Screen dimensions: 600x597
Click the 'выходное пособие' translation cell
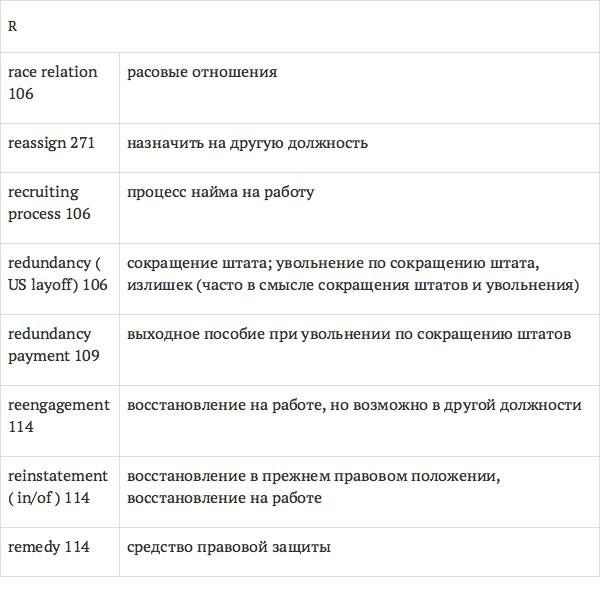pyautogui.click(x=349, y=334)
